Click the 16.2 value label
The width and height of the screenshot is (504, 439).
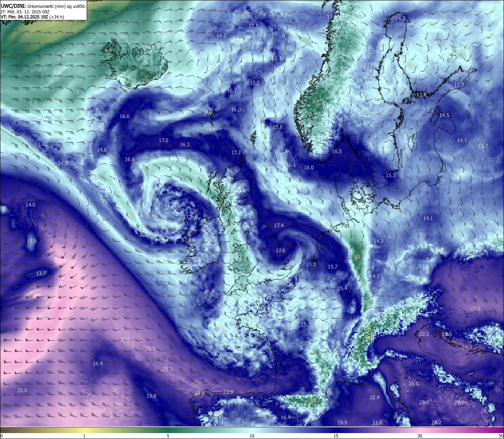point(185,144)
